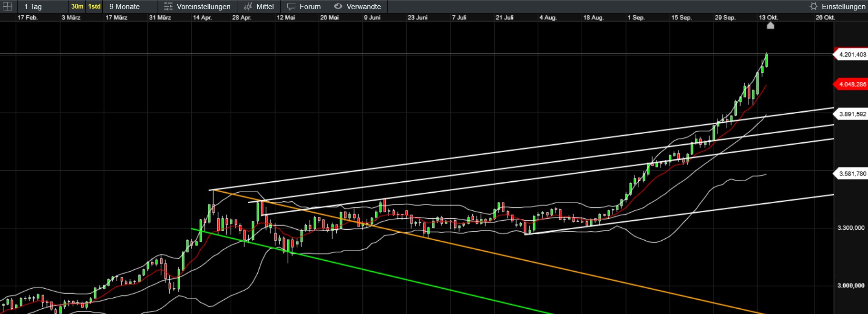Click the 4.201,403 price label
Image resolution: width=868 pixels, height=314 pixels.
point(852,55)
